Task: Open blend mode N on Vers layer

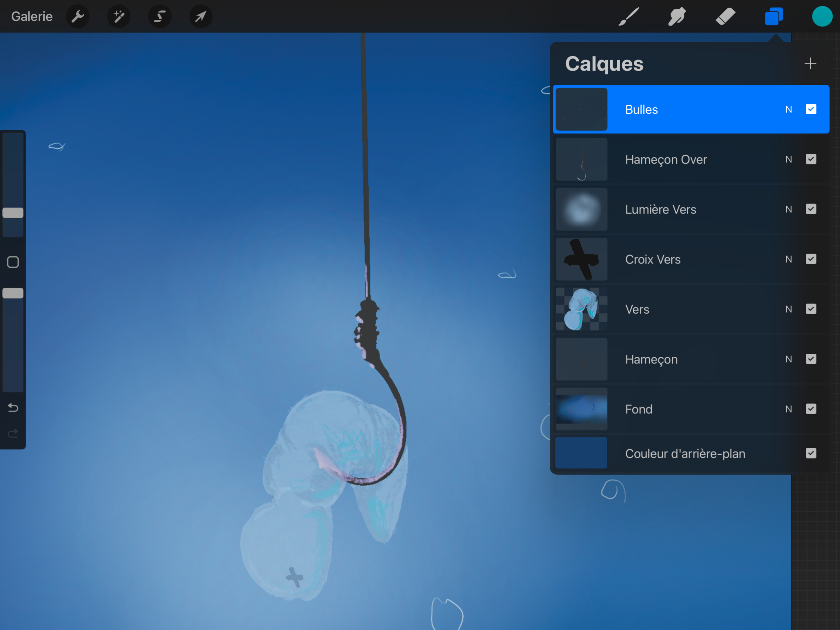Action: coord(788,309)
